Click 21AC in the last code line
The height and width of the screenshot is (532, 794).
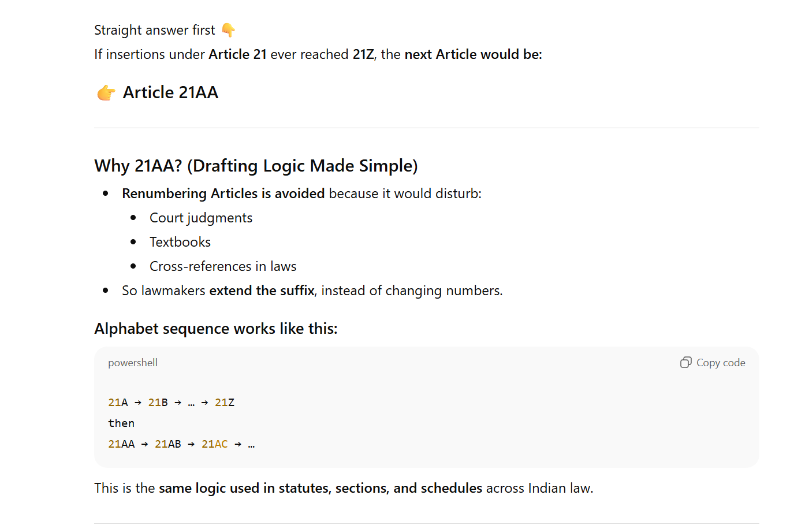pos(214,444)
